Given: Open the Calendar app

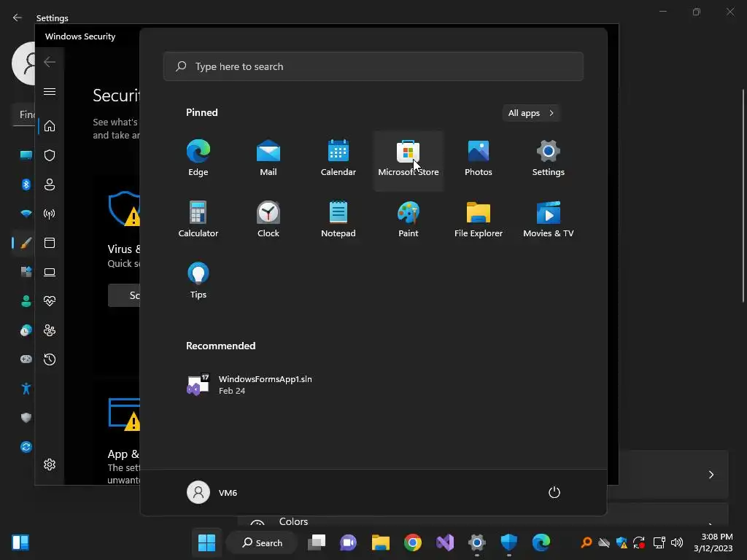Looking at the screenshot, I should (338, 159).
